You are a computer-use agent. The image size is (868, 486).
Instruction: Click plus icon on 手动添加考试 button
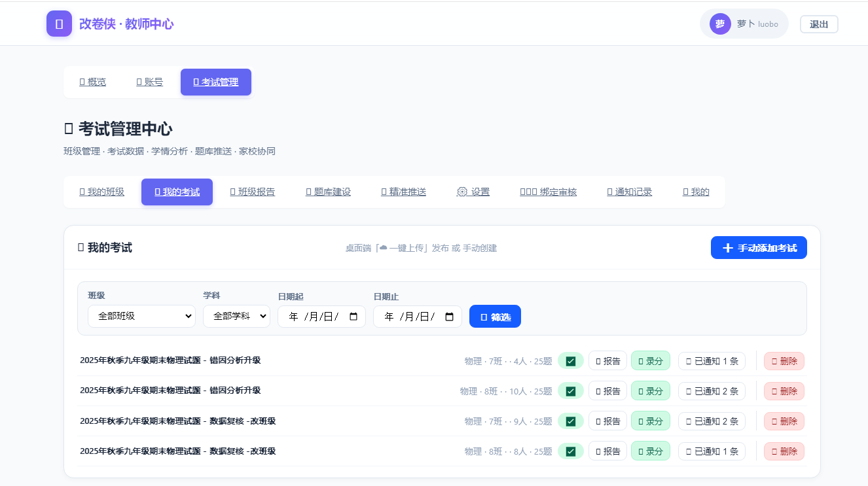point(727,248)
